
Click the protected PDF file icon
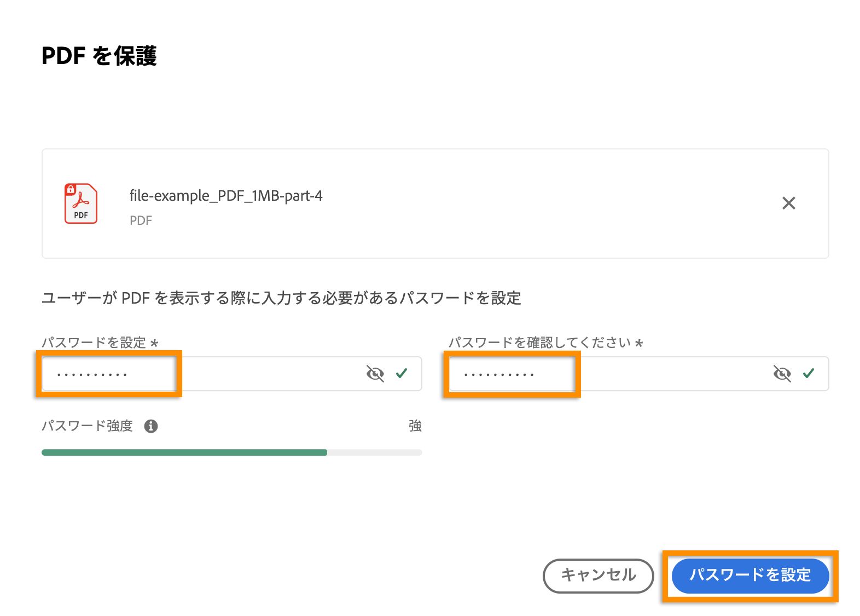coord(81,204)
